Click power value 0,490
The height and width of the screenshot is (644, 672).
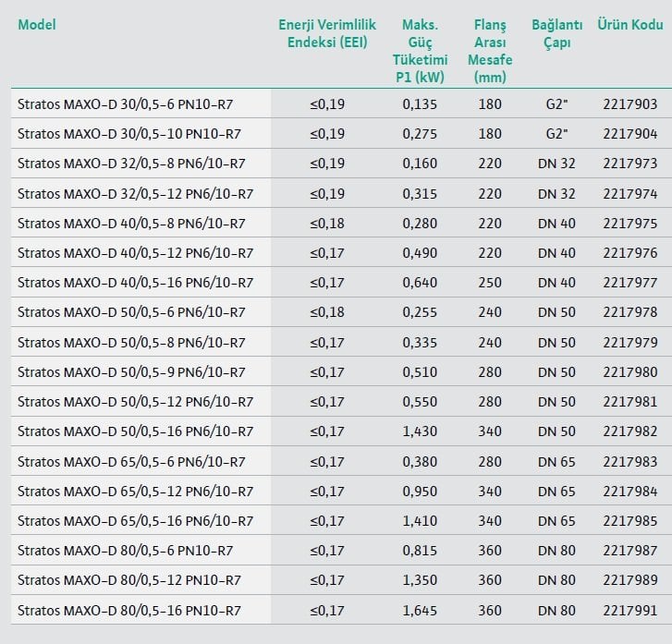coord(420,253)
